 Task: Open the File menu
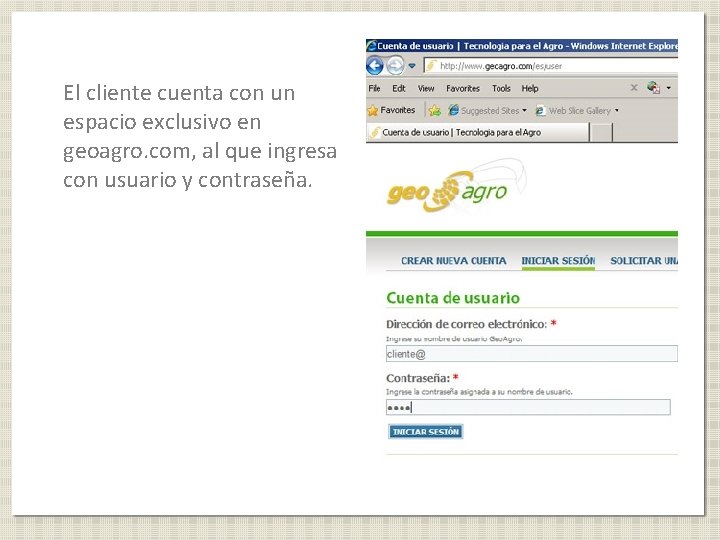[x=374, y=89]
